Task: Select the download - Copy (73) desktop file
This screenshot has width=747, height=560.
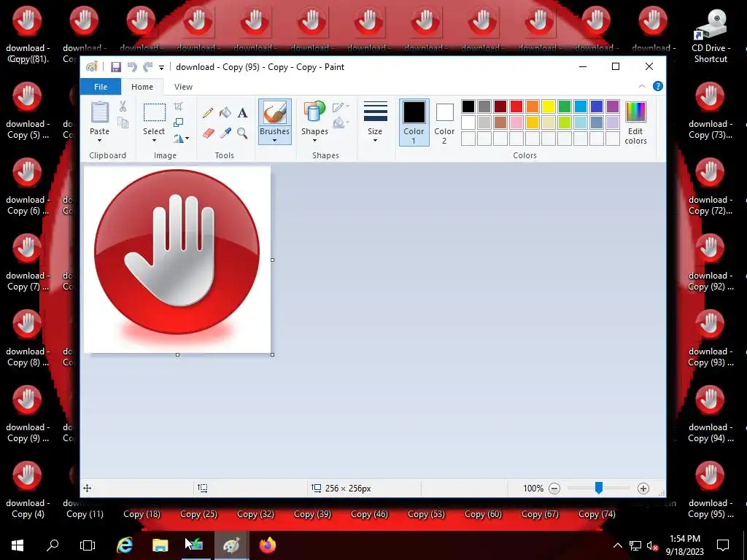Action: coord(710,112)
